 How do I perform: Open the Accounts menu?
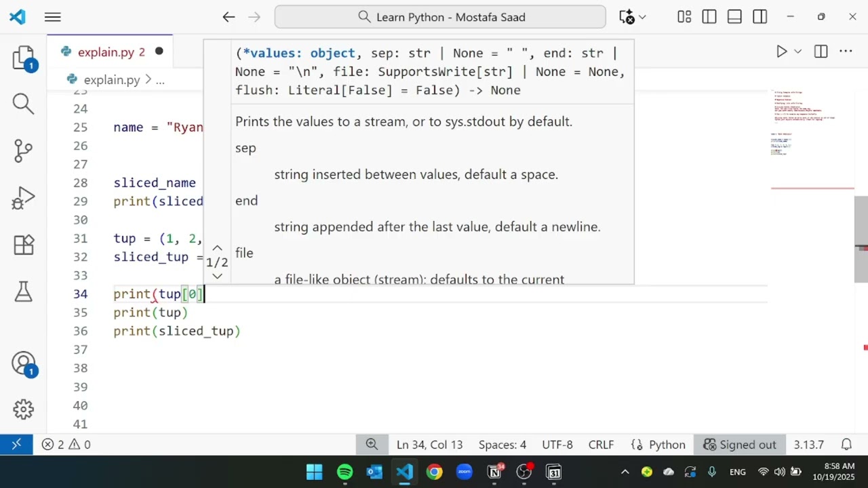click(x=23, y=364)
